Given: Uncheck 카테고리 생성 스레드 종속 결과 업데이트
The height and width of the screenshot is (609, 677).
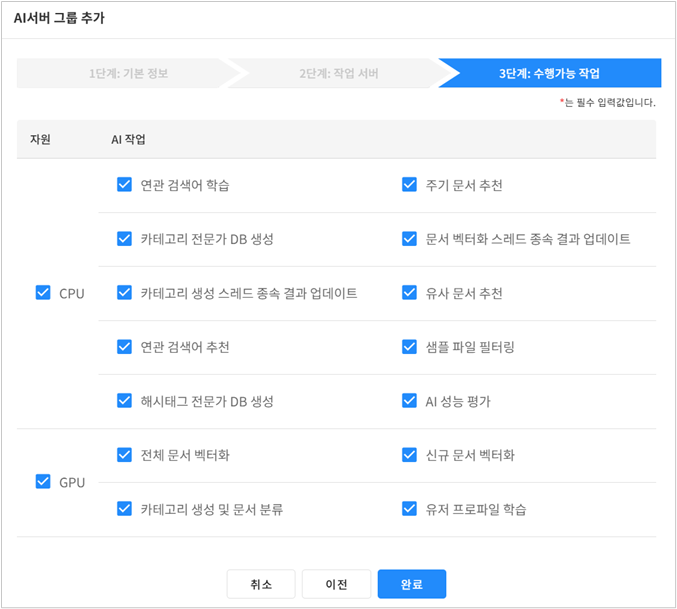Looking at the screenshot, I should (124, 293).
